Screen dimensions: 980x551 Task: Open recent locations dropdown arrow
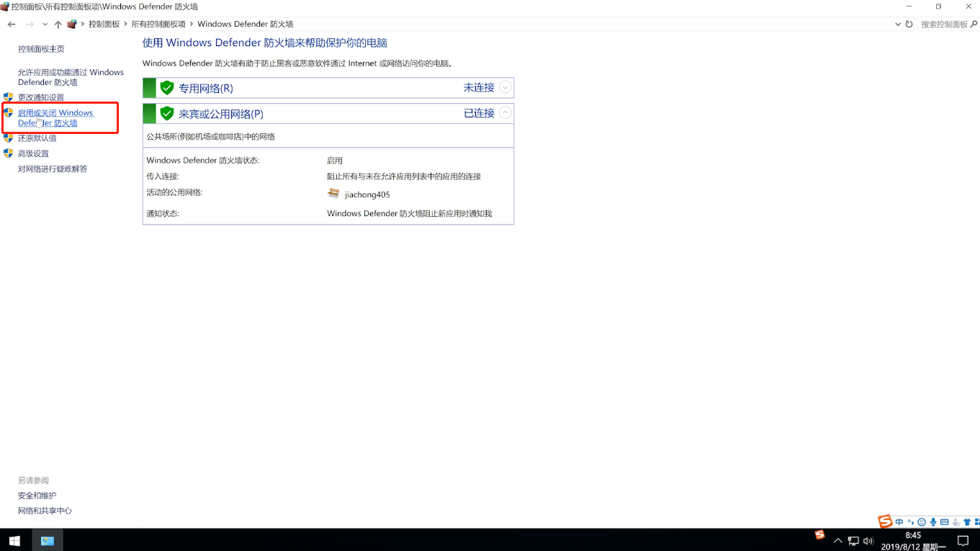[x=45, y=24]
